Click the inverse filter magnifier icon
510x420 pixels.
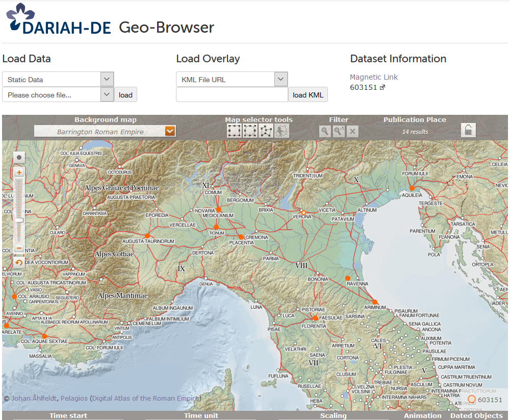[339, 131]
